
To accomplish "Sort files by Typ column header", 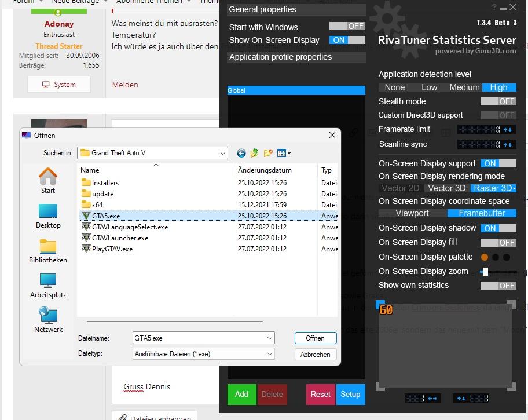I will click(328, 170).
